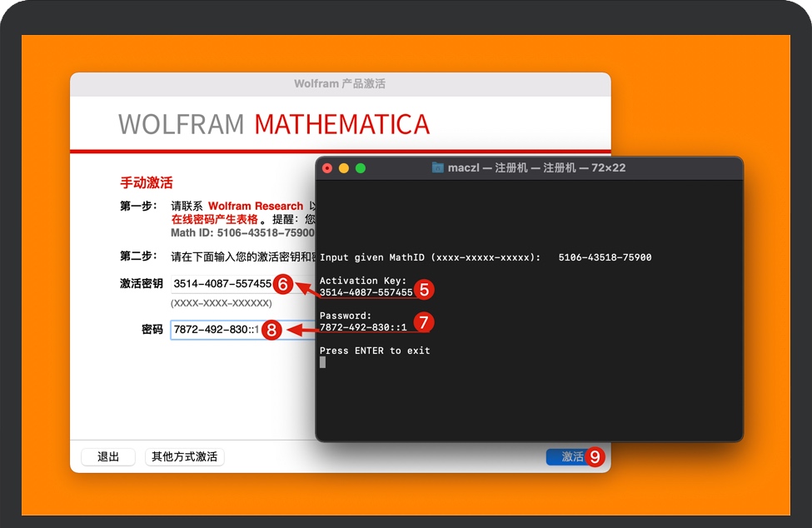Viewport: 812px width, 528px height.
Task: Click the 手动激活 heading
Action: 147,182
